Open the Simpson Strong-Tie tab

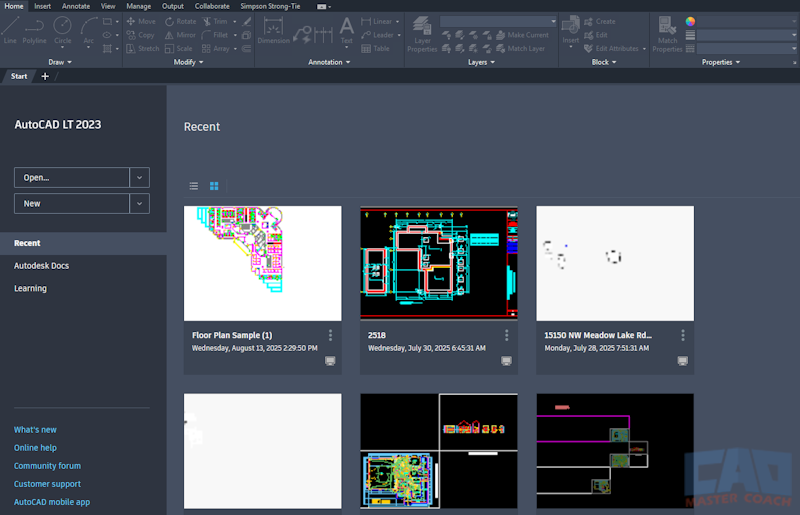pos(270,6)
